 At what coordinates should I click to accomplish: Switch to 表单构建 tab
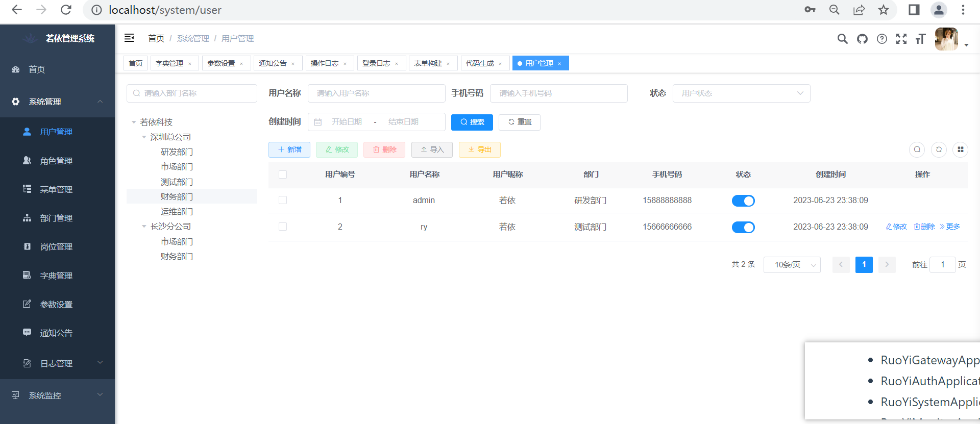pos(432,63)
